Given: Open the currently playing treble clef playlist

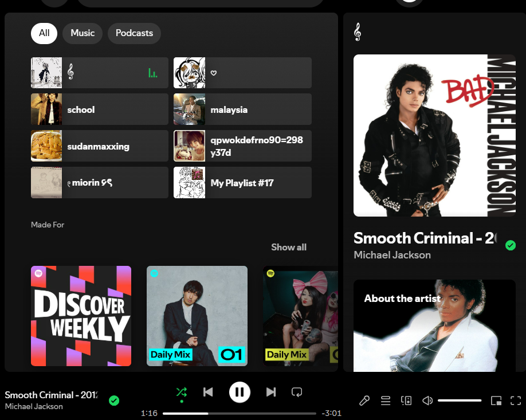Looking at the screenshot, I should tap(100, 73).
